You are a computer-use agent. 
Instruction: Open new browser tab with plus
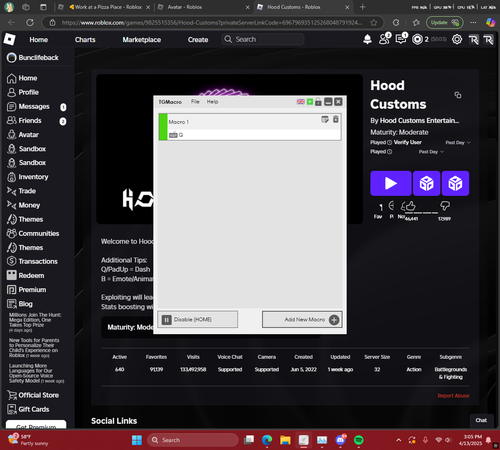[x=363, y=7]
